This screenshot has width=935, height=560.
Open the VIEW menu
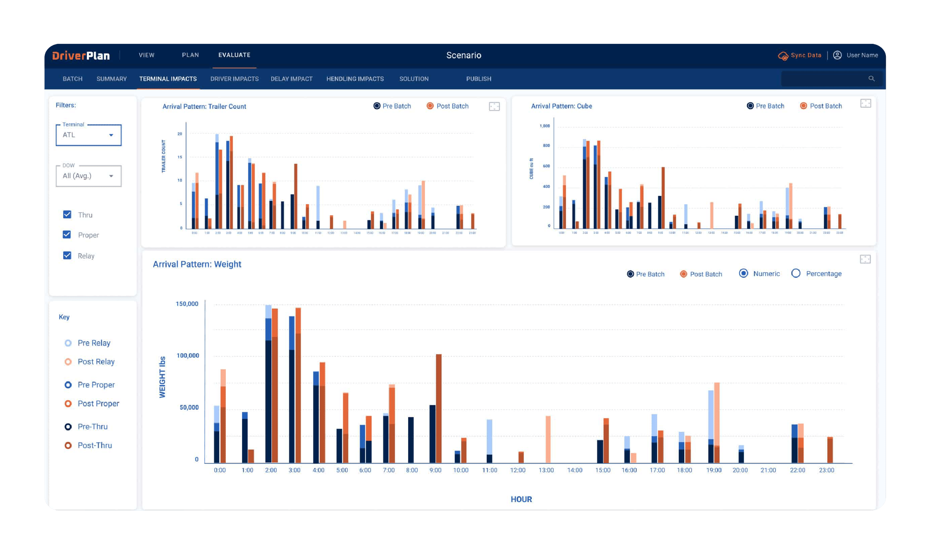point(146,55)
